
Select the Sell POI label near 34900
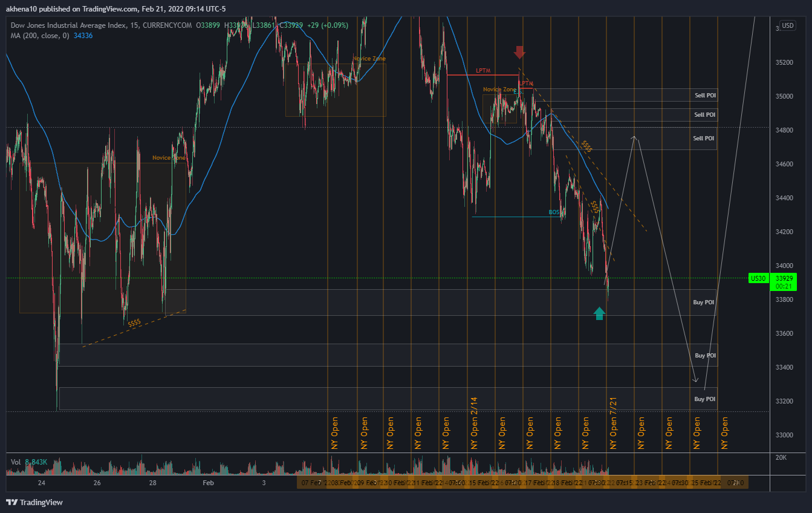[705, 115]
